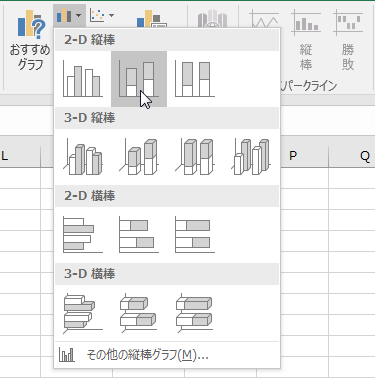Click the 3D map globe icon

[x=212, y=19]
